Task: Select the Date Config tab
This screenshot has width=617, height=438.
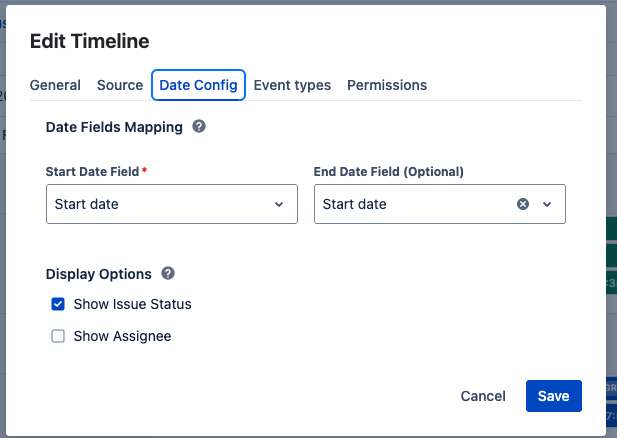Action: [x=198, y=85]
